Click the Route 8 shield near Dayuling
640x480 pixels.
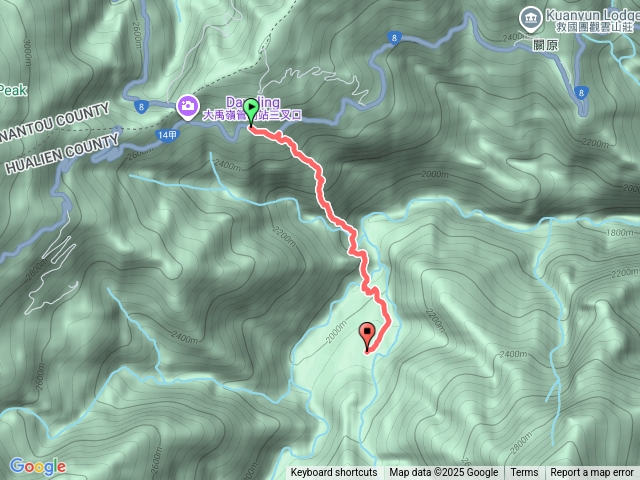[x=141, y=107]
